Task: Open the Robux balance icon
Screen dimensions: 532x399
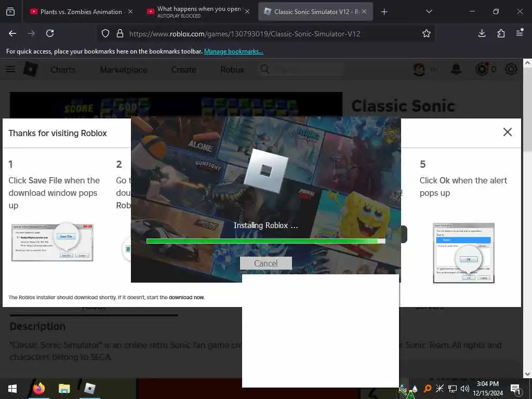Action: coord(482,69)
